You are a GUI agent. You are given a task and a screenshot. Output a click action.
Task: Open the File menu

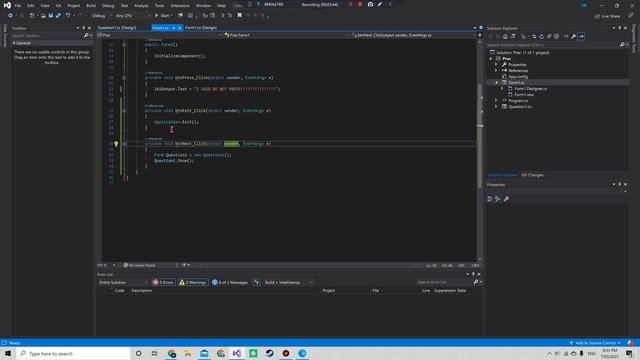coord(18,6)
